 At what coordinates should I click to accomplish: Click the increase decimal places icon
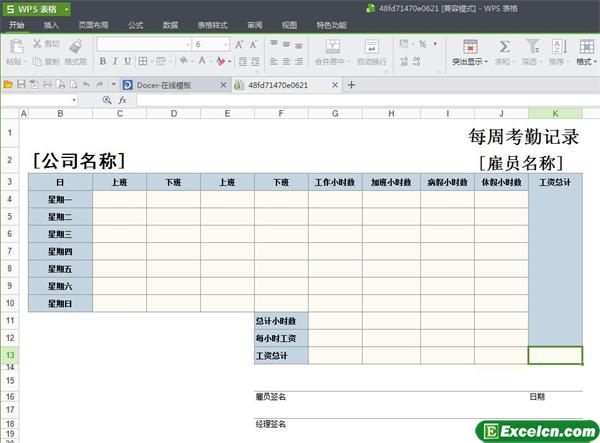click(404, 61)
